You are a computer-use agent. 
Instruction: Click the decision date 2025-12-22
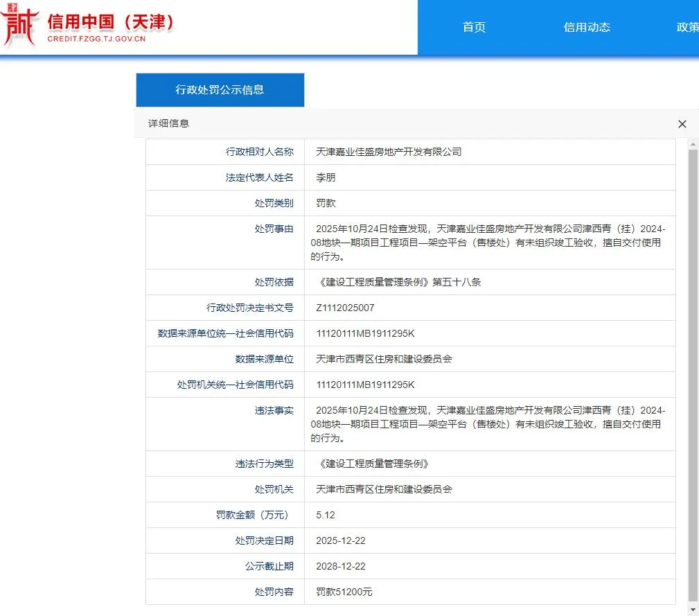(341, 540)
